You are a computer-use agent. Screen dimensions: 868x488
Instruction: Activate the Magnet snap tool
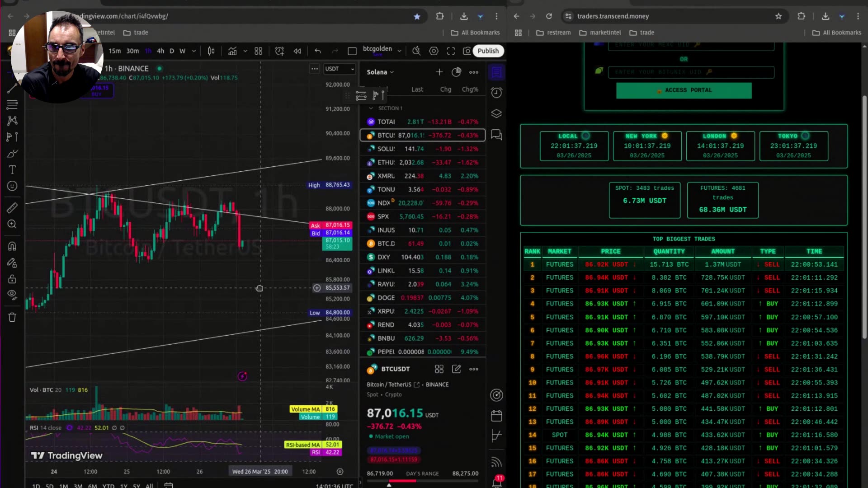click(x=12, y=246)
